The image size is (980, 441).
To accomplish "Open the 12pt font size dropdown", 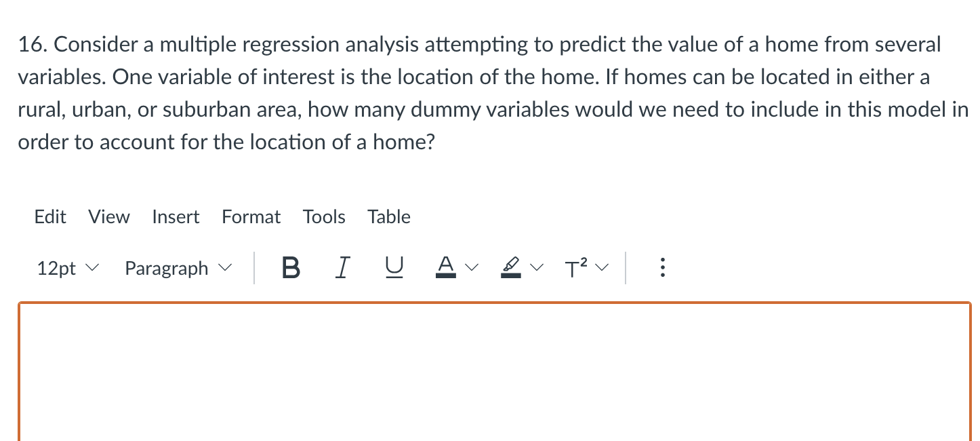I will point(66,268).
